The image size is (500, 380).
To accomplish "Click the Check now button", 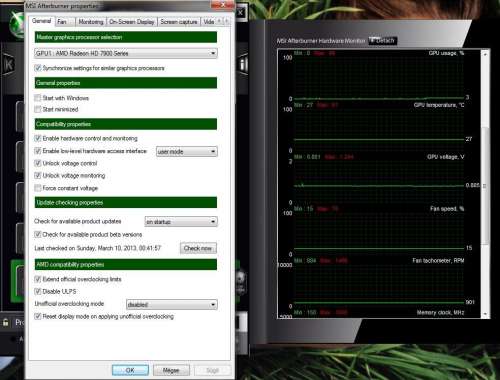I will click(x=198, y=248).
